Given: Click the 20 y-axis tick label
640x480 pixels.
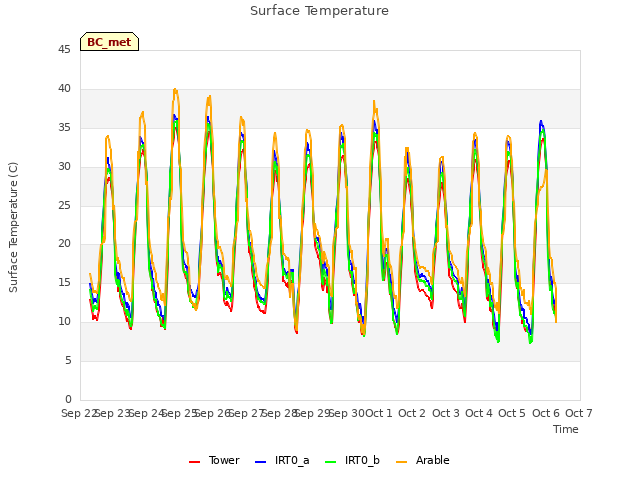Looking at the screenshot, I should (64, 244).
